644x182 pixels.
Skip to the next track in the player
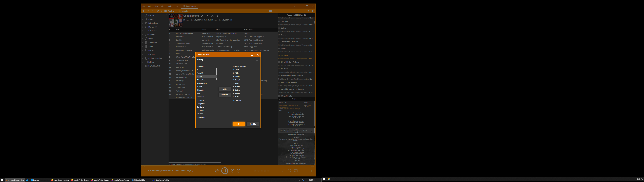pos(238,171)
